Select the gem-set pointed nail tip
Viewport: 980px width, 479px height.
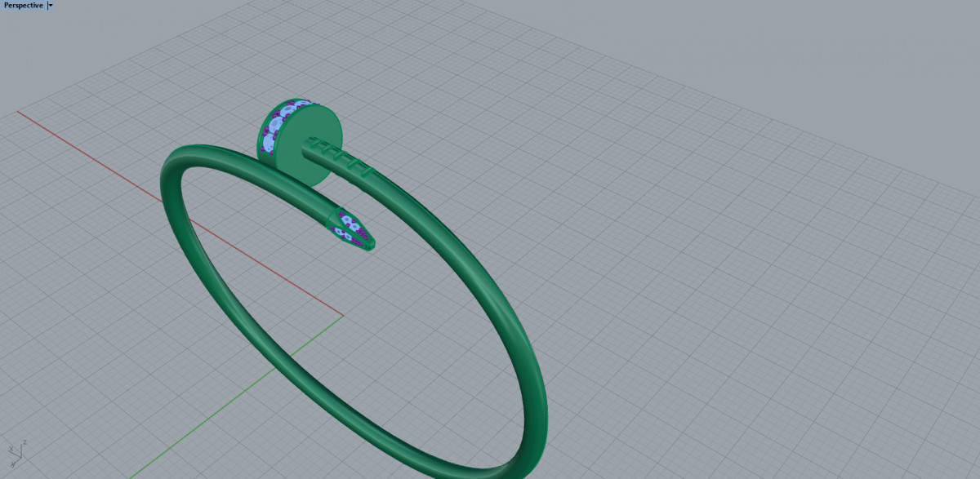pyautogui.click(x=352, y=229)
